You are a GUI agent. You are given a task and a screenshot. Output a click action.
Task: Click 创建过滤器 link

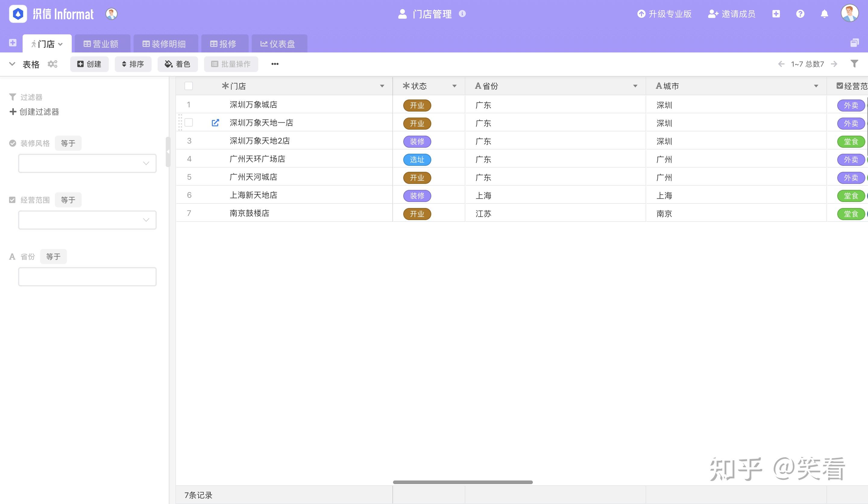pyautogui.click(x=34, y=112)
